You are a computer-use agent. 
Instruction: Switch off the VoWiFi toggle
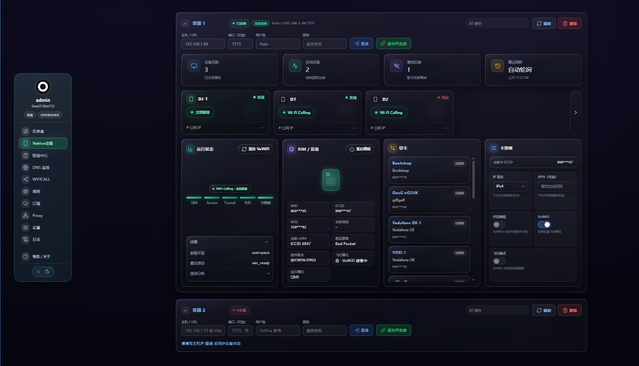point(544,225)
